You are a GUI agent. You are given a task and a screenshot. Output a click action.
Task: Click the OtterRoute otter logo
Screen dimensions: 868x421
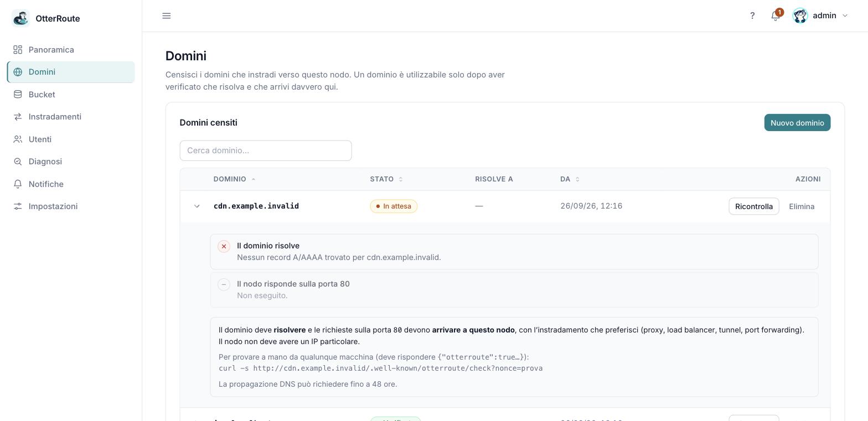tap(21, 18)
